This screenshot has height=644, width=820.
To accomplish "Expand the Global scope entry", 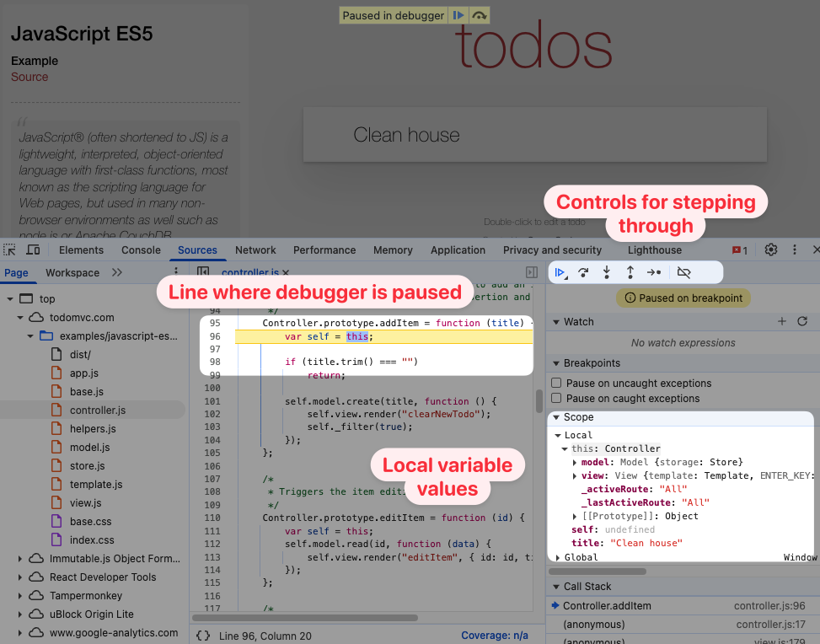I will point(558,556).
